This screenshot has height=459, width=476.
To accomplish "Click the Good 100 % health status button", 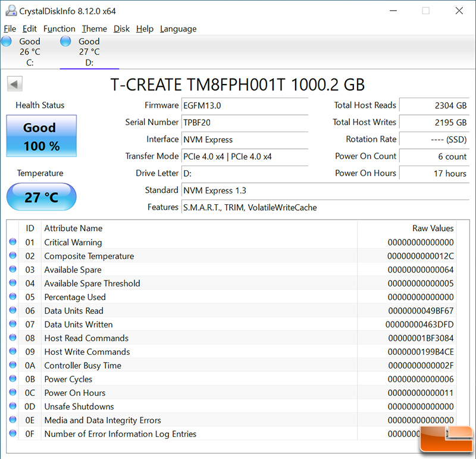I will click(42, 136).
